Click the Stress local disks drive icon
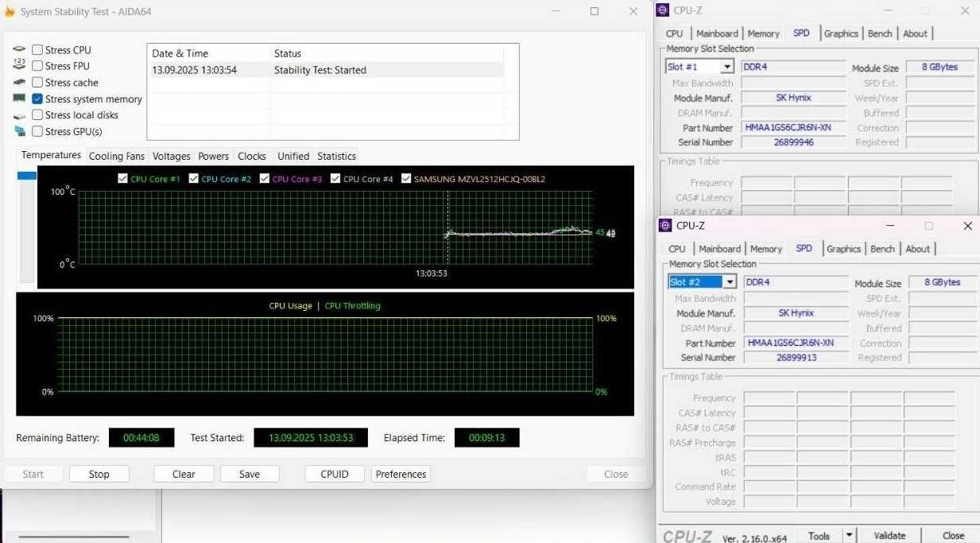This screenshot has width=980, height=543. click(19, 115)
